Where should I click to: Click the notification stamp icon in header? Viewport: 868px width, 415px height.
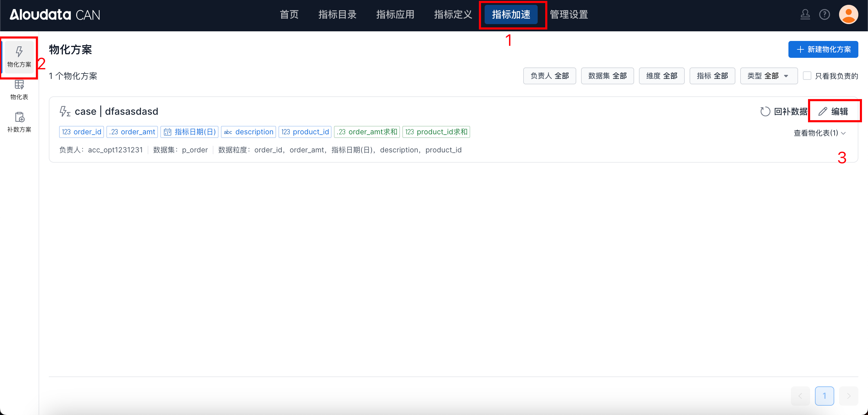(x=805, y=14)
